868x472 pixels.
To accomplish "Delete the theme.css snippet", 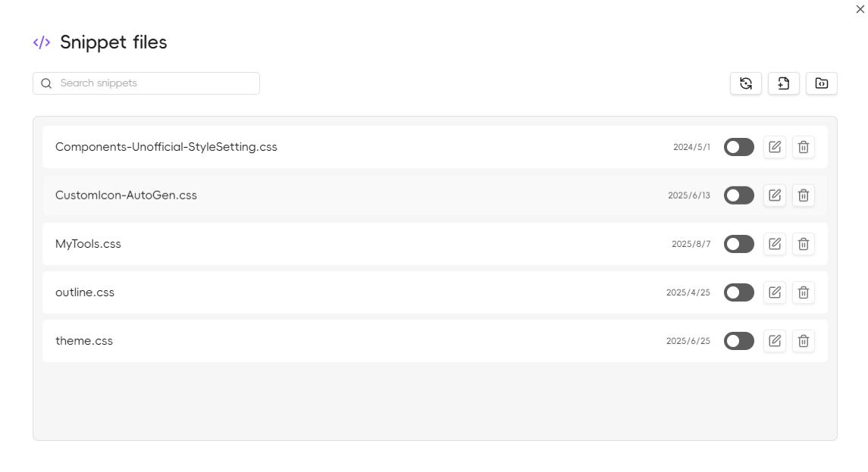I will pyautogui.click(x=804, y=341).
